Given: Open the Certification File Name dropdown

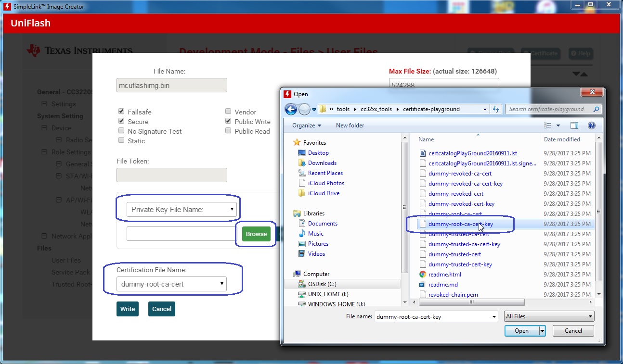Looking at the screenshot, I should click(172, 284).
